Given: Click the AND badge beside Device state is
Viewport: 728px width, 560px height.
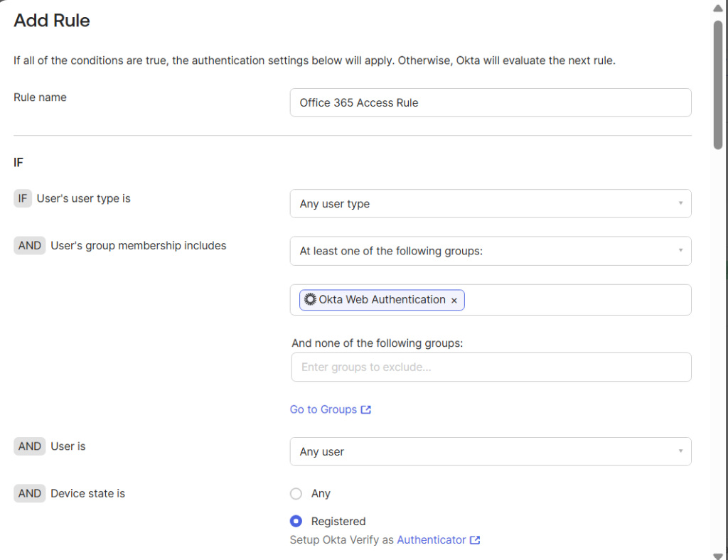Looking at the screenshot, I should [x=30, y=493].
